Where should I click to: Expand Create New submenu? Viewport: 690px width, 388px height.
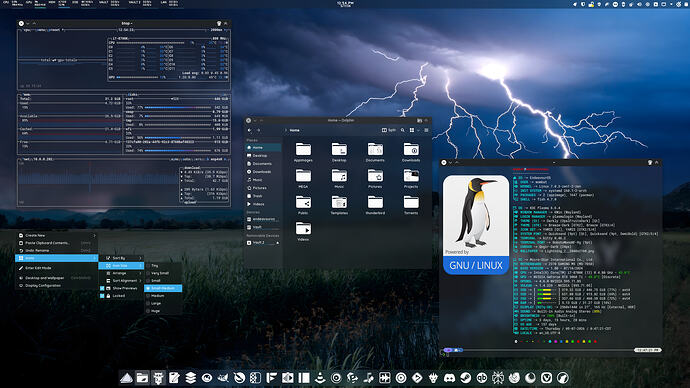click(57, 235)
